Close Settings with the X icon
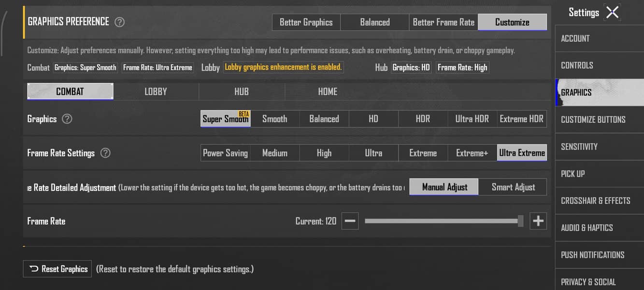 pos(612,12)
